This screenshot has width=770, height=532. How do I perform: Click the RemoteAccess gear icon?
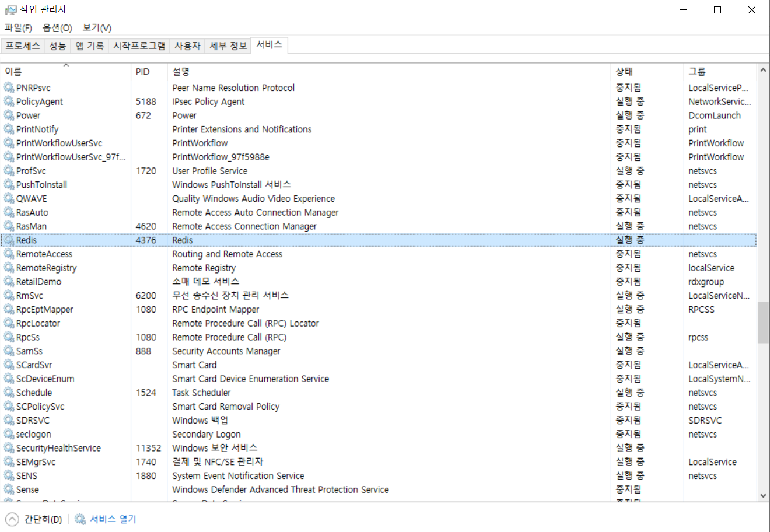pos(9,254)
